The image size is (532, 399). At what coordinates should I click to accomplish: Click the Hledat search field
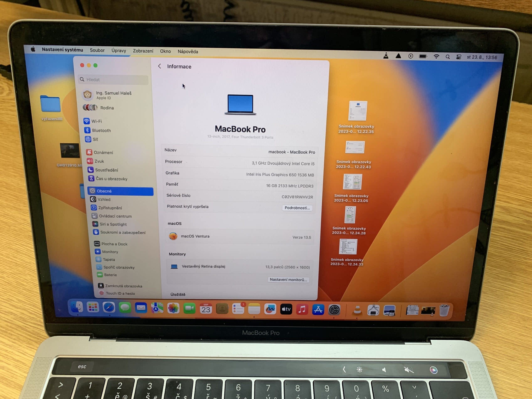[113, 80]
